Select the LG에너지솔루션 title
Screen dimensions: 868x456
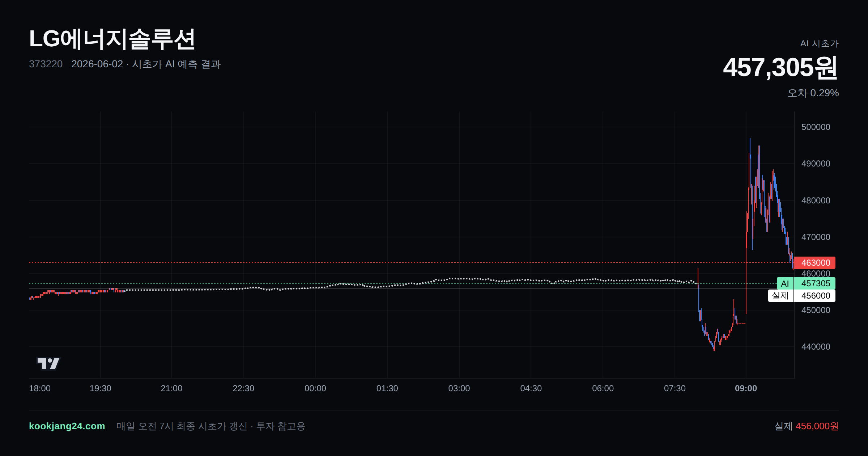tap(112, 39)
